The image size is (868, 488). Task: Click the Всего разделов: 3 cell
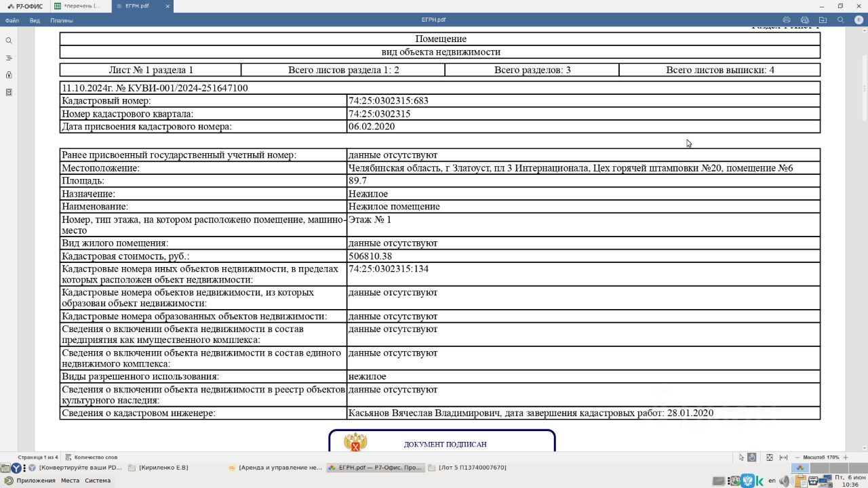[532, 70]
